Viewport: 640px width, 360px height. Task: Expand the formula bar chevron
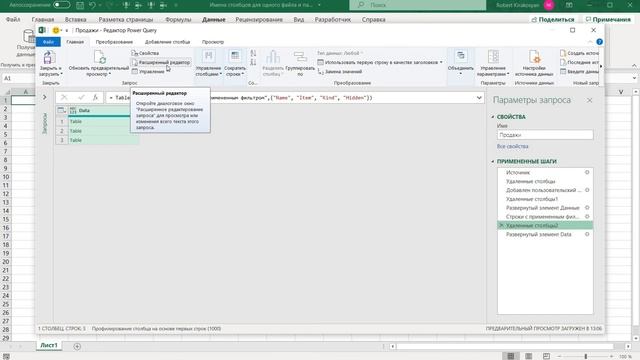tap(479, 98)
